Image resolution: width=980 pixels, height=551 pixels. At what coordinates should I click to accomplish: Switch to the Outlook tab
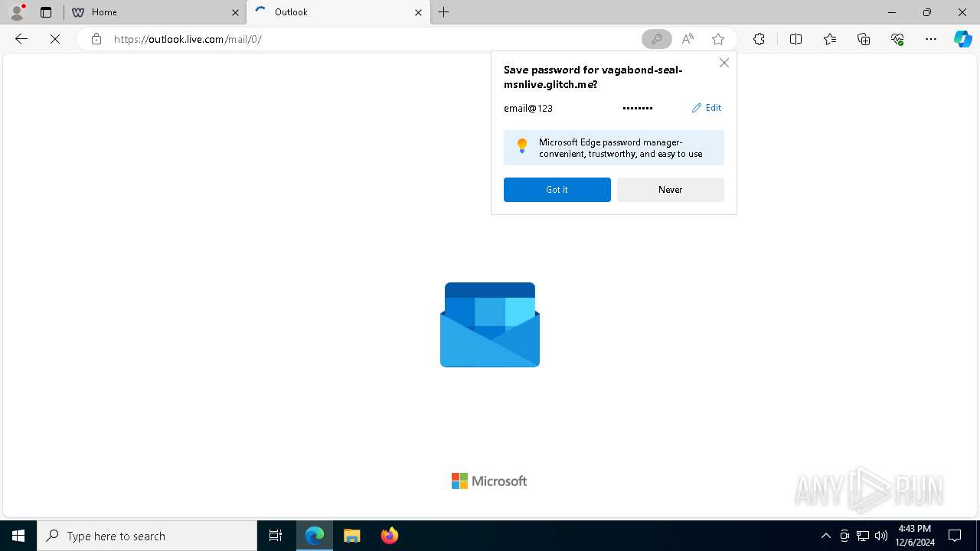click(338, 12)
